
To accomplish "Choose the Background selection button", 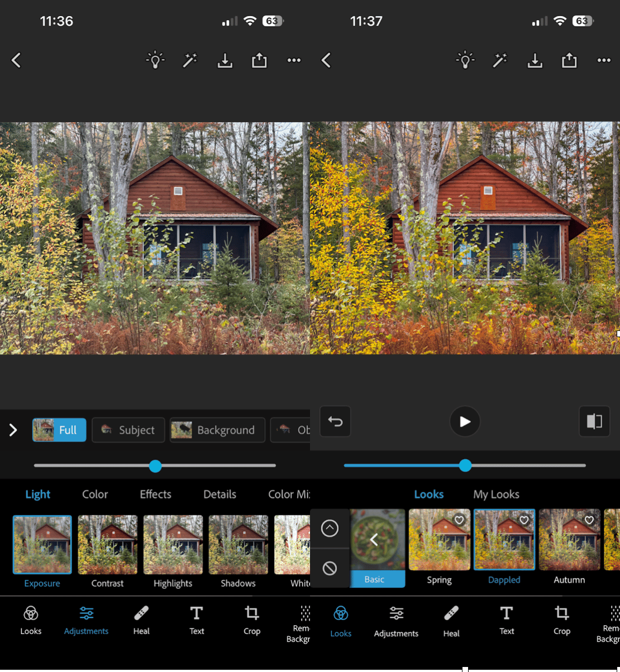I will pyautogui.click(x=217, y=430).
